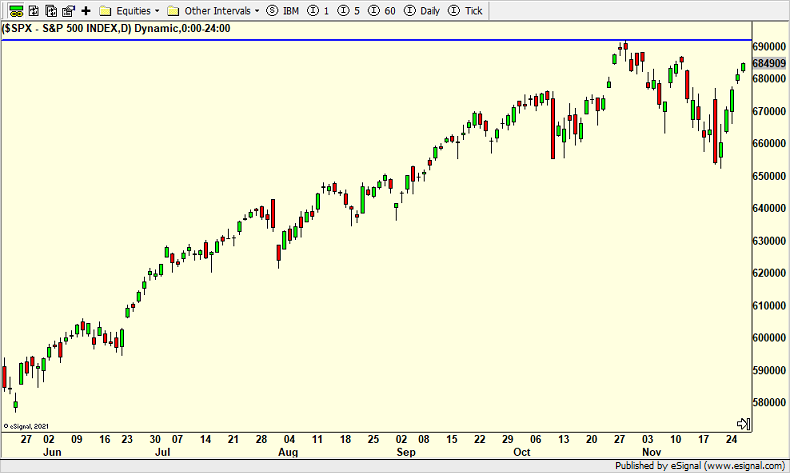Click the plus crosshair icon

[86, 11]
